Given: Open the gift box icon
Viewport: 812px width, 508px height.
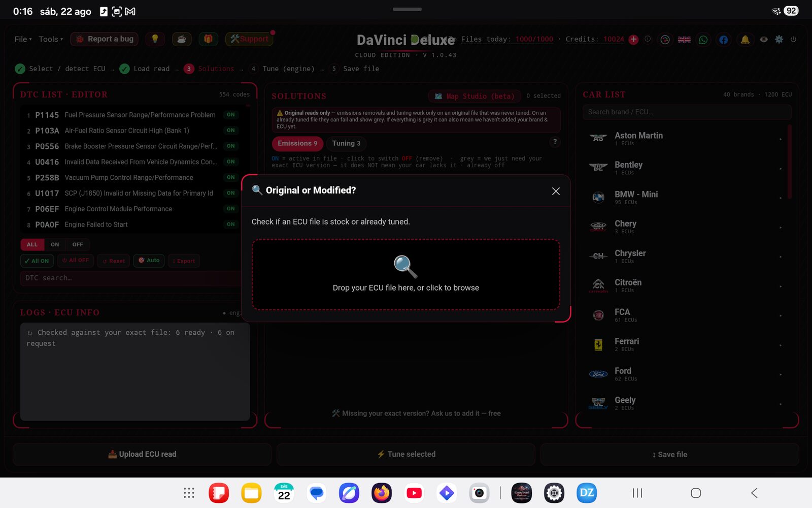Looking at the screenshot, I should pos(208,39).
